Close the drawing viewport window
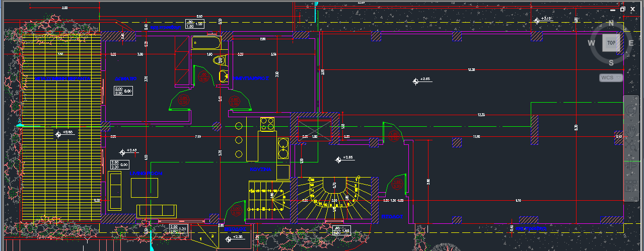Screen dimensions: 644x251 tap(632, 9)
